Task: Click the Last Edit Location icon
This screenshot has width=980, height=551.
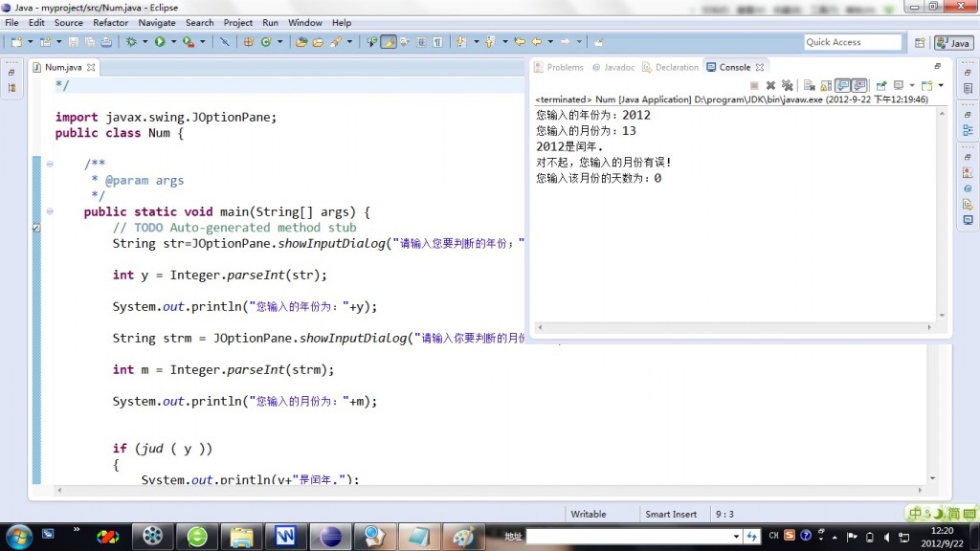Action: [x=520, y=42]
